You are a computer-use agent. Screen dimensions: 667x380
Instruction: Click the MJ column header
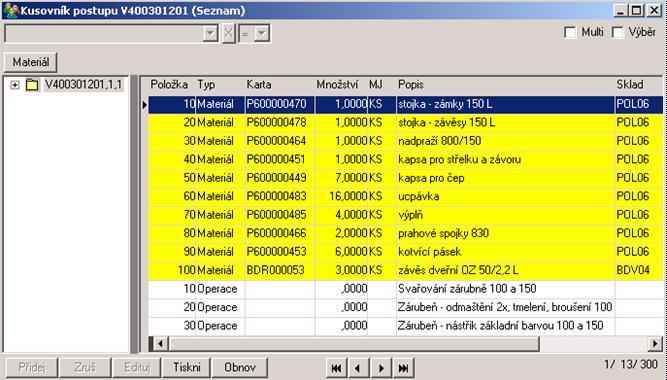[376, 85]
